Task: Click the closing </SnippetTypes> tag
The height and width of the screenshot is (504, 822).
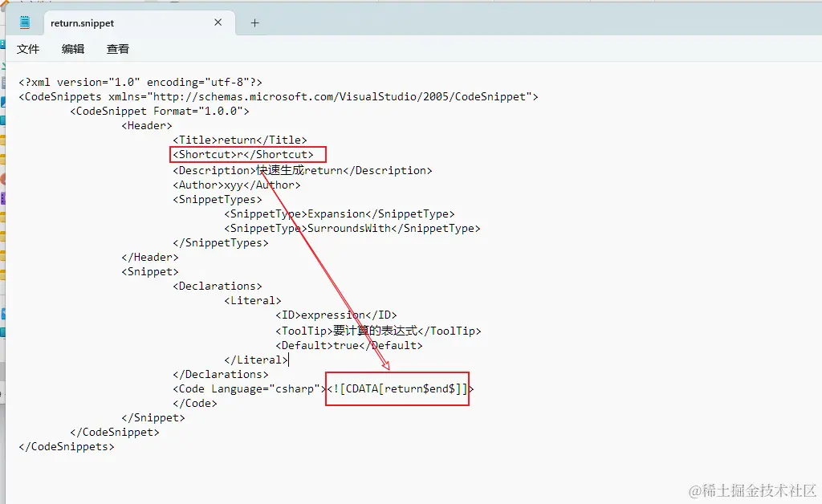Action: coord(220,242)
